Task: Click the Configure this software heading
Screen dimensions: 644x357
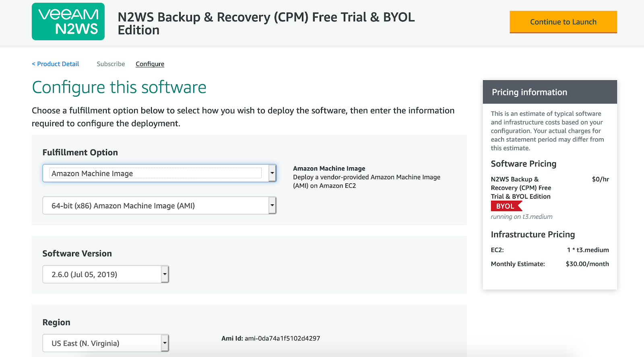Action: (119, 87)
